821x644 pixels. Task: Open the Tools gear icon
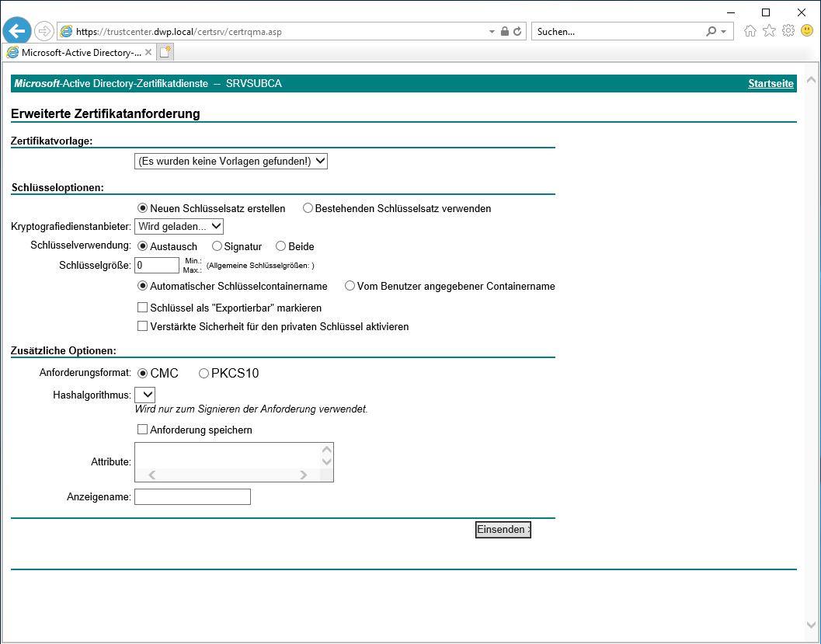[788, 31]
